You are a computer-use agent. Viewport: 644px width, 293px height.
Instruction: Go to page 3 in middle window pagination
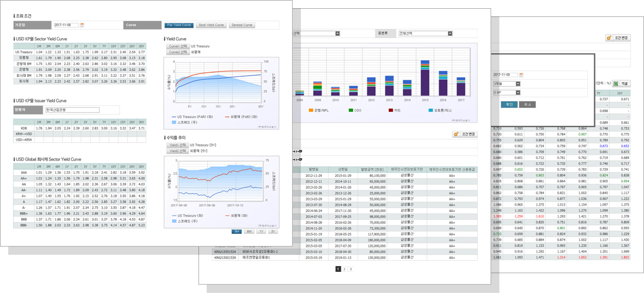[x=351, y=269]
